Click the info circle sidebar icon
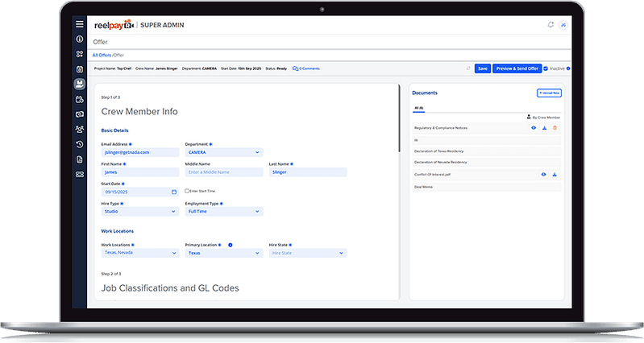 79,39
